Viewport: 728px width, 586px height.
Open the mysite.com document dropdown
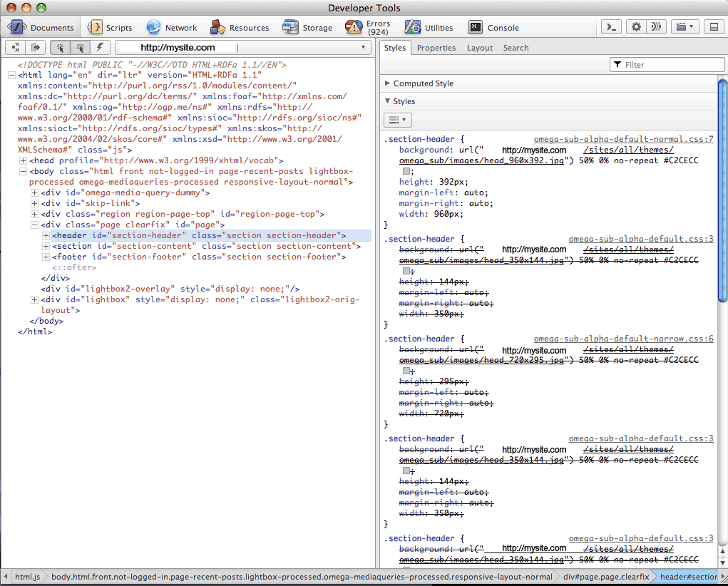point(243,47)
